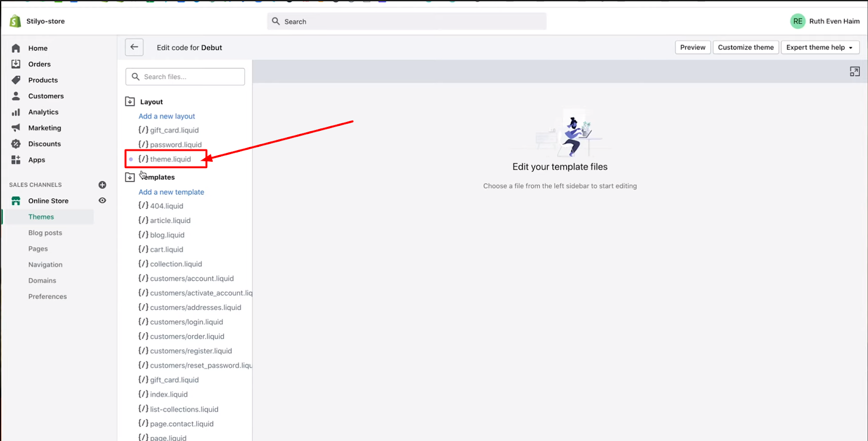Click code icon beside collection.liquid
Viewport: 868px width, 441px height.
pyautogui.click(x=143, y=264)
